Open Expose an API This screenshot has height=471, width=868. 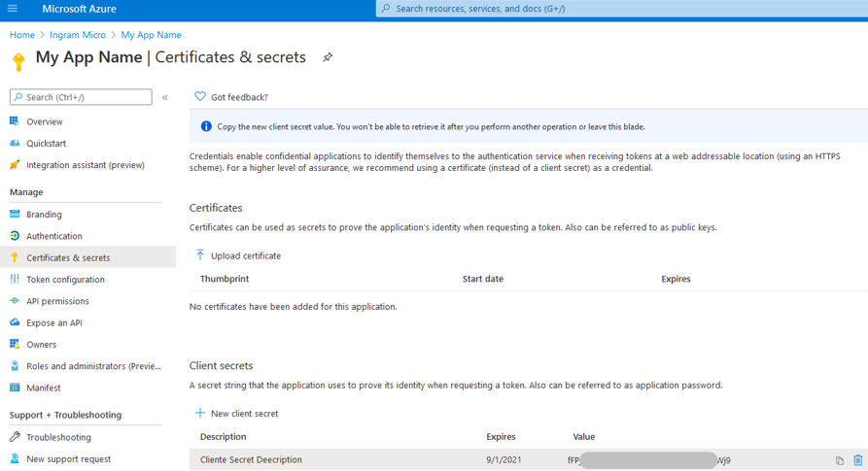(54, 322)
